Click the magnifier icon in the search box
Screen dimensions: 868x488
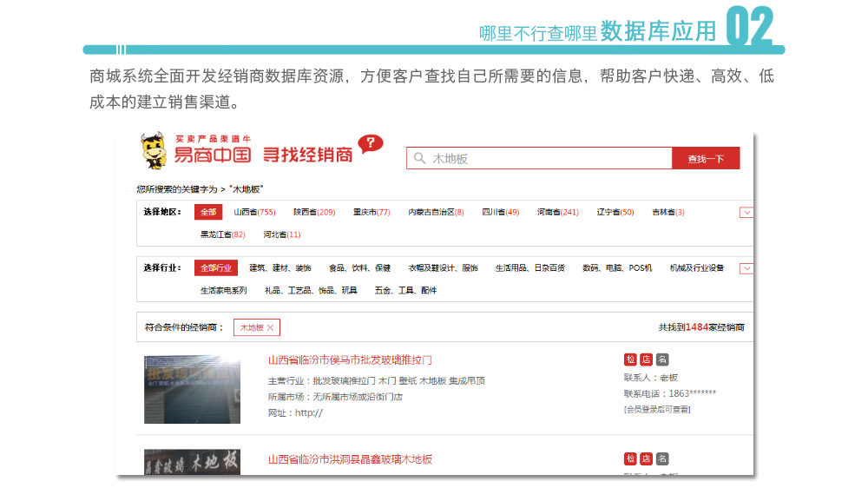point(419,159)
